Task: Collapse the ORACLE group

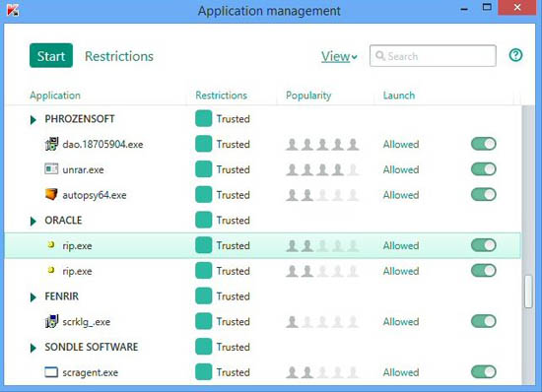Action: [34, 221]
